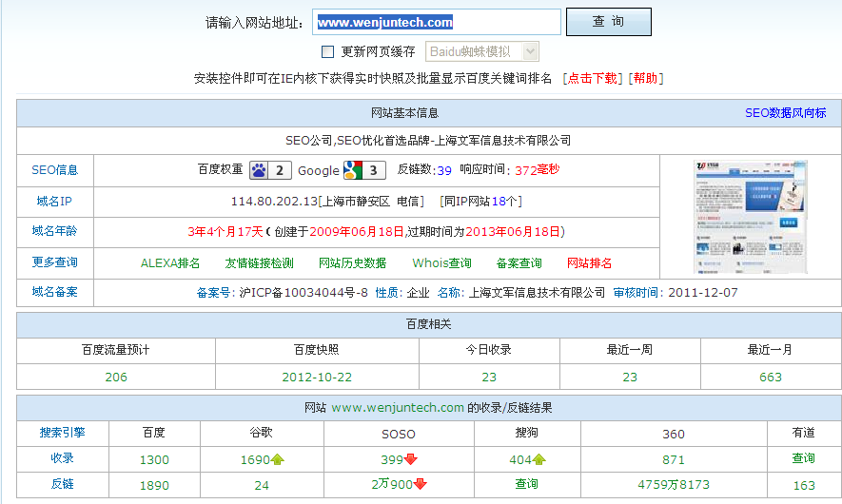This screenshot has height=504, width=842.
Task: Open the SEO数据风向标 link
Action: click(x=785, y=113)
